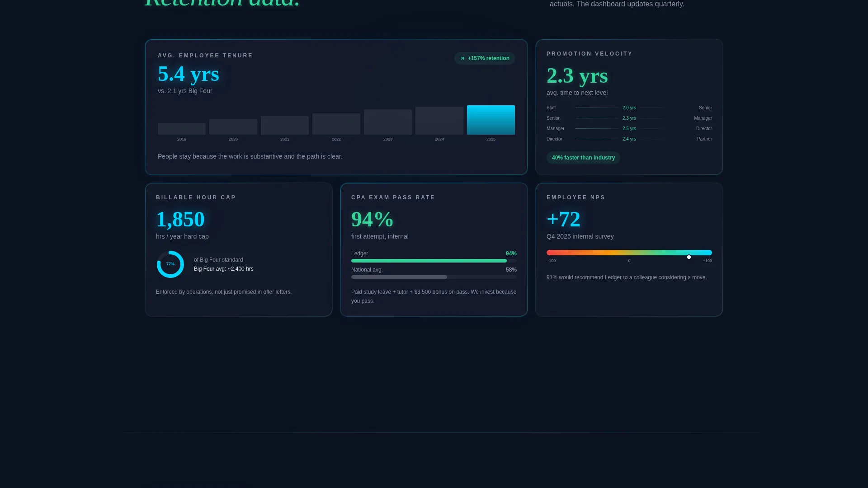The width and height of the screenshot is (868, 488).
Task: Click the Ledger label above progress bar
Action: (359, 253)
